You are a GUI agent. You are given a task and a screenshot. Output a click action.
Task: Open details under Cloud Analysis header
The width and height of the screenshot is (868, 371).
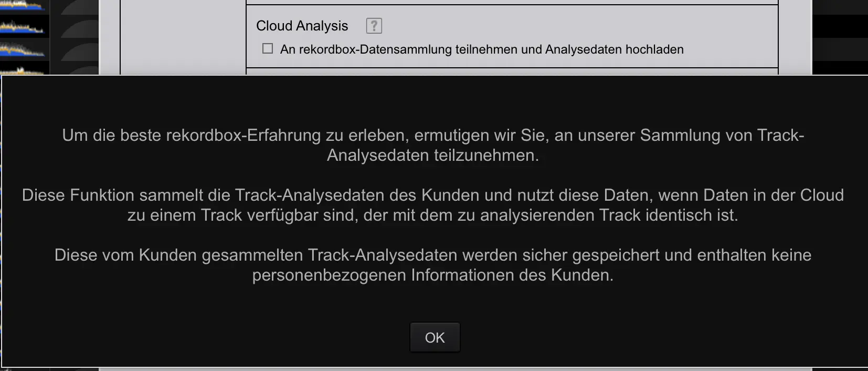pos(302,25)
